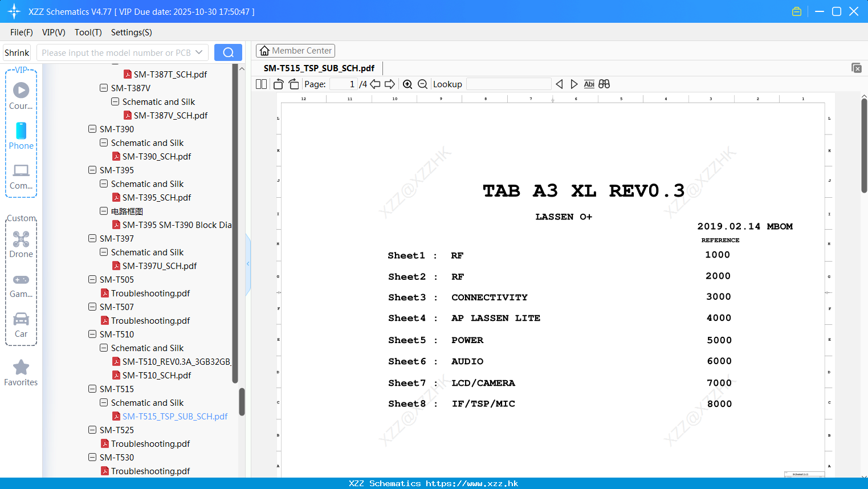Click the XZZ logo in the title bar
Image resolution: width=868 pixels, height=489 pixels.
[14, 11]
